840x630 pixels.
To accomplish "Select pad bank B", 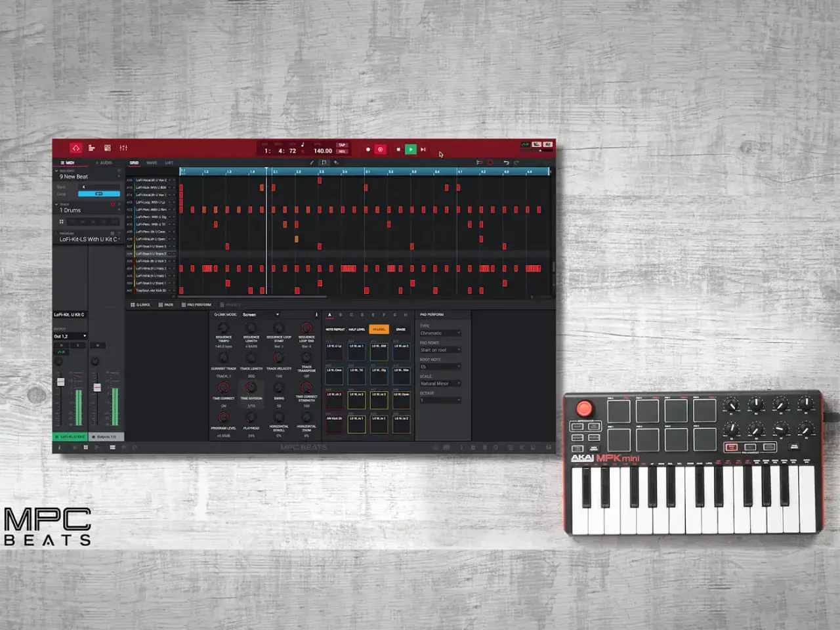I will [x=341, y=315].
